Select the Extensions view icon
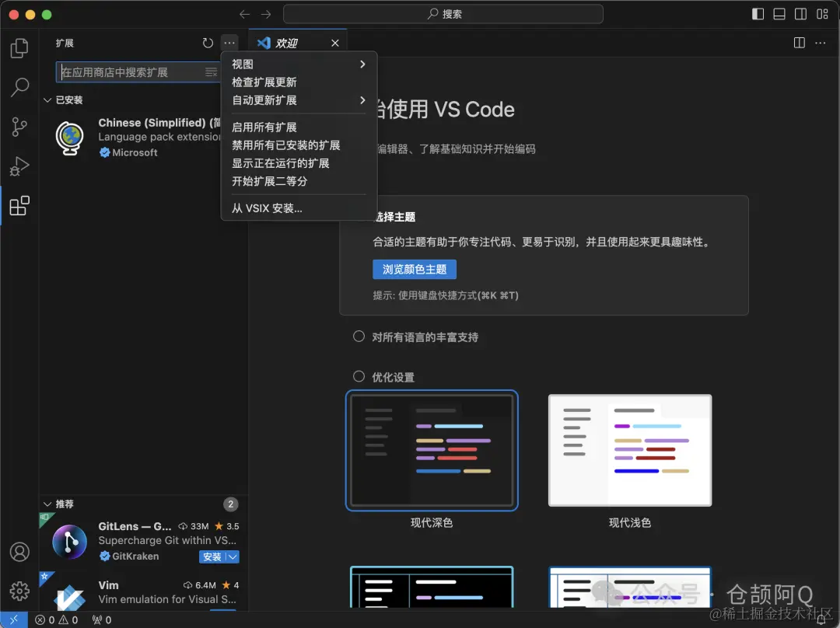 [19, 206]
